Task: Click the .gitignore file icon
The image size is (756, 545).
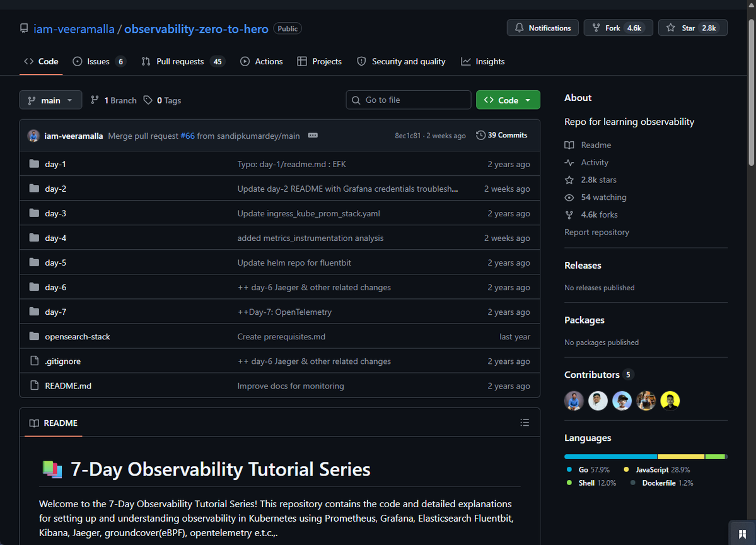Action: (34, 361)
